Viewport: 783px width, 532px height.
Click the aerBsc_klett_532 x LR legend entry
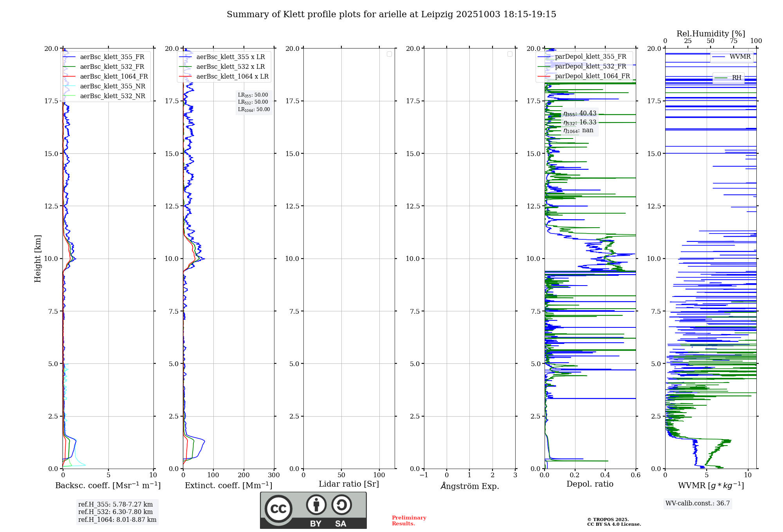[x=230, y=67]
